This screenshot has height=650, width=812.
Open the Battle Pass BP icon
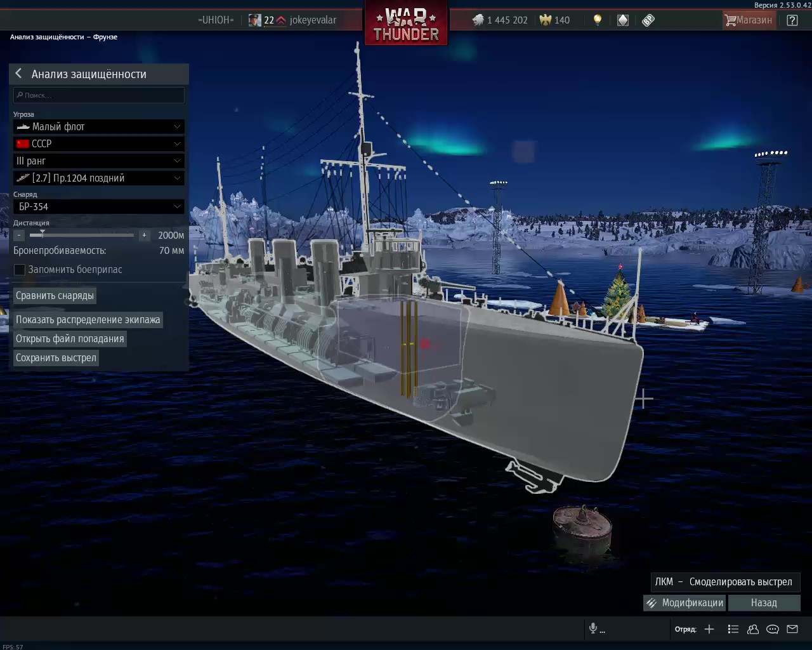pyautogui.click(x=648, y=20)
